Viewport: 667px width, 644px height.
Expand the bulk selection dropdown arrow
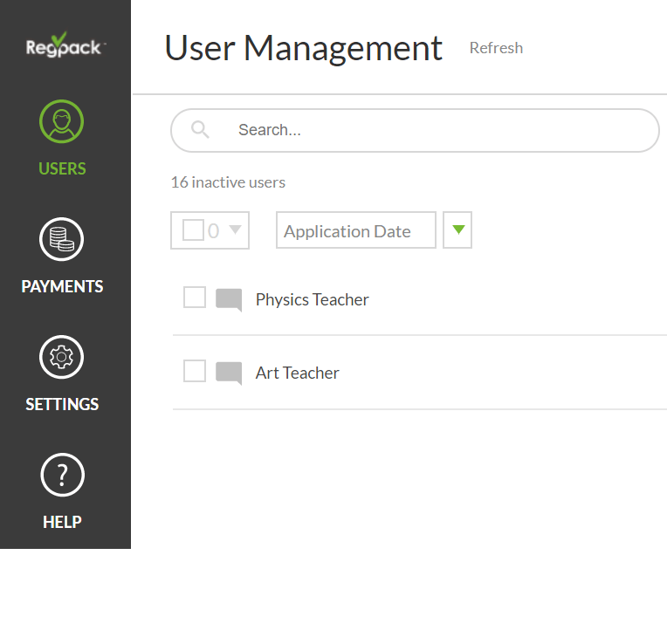[235, 230]
